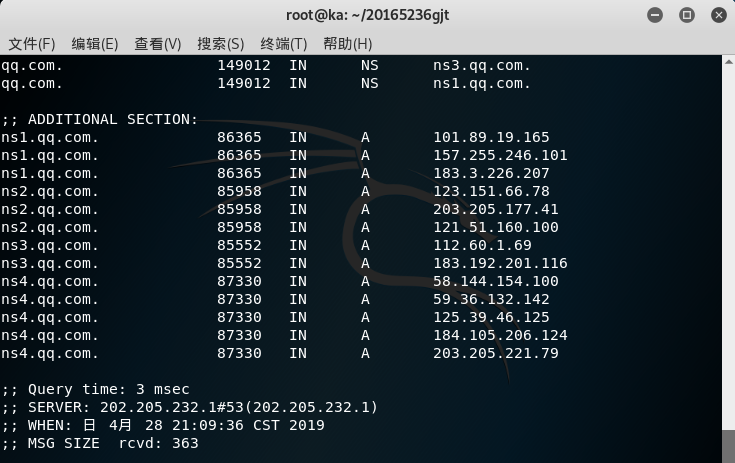This screenshot has height=463, width=735.
Task: Click TTL 85958 in the 123.151.66.78 row
Action: 239,191
